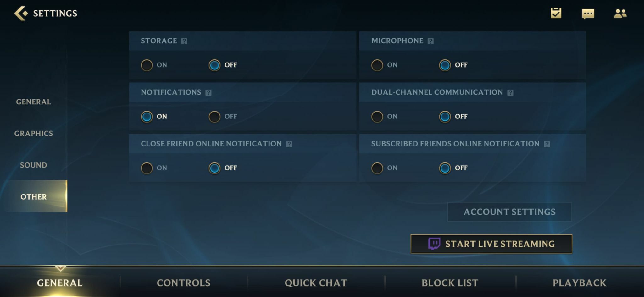
Task: Show help for Storage setting
Action: (x=184, y=41)
